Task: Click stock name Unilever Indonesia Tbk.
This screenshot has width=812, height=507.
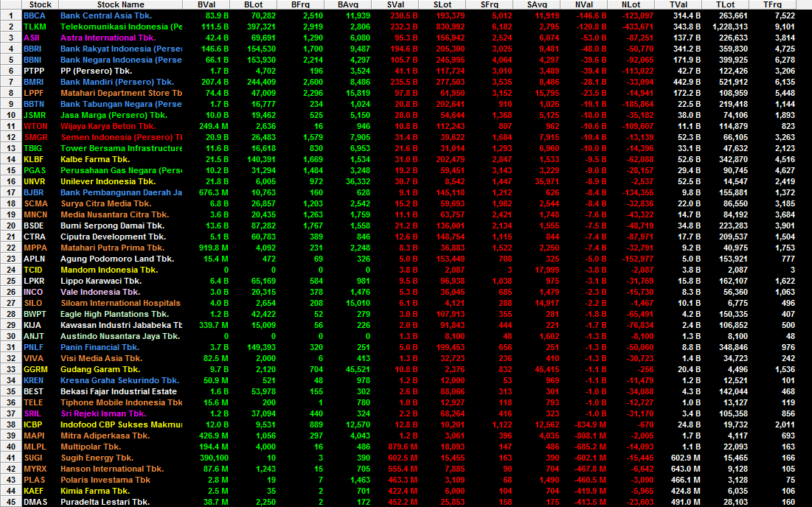Action: [108, 181]
